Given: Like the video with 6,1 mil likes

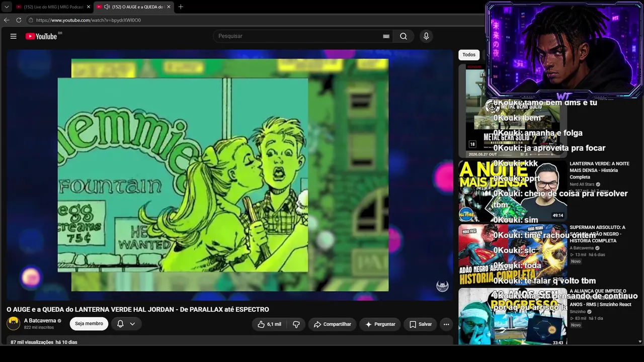Looking at the screenshot, I should (x=269, y=324).
